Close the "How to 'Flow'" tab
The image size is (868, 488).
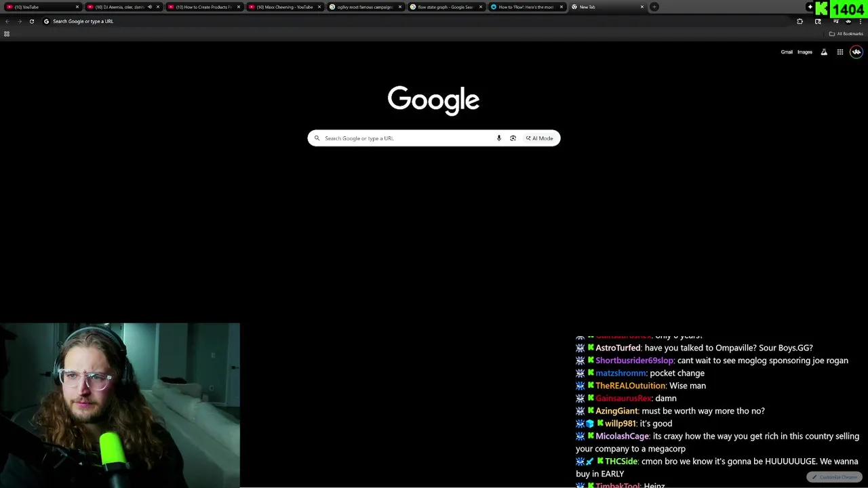561,7
